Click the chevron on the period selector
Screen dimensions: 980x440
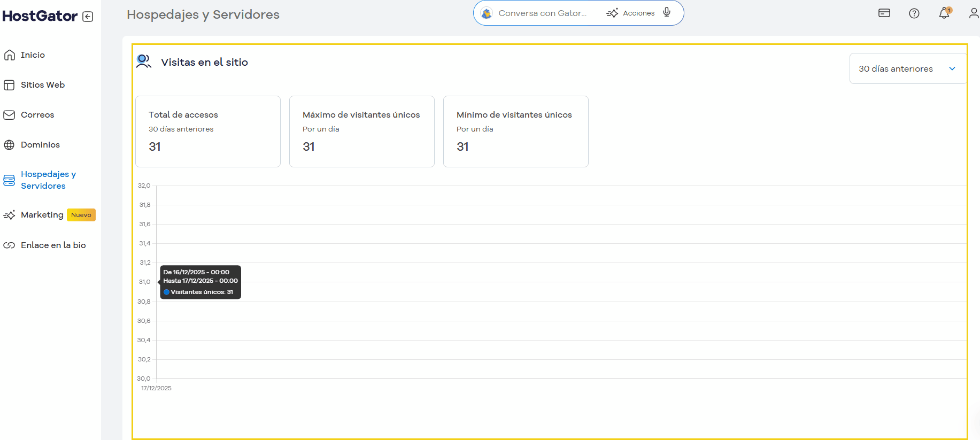(x=952, y=68)
